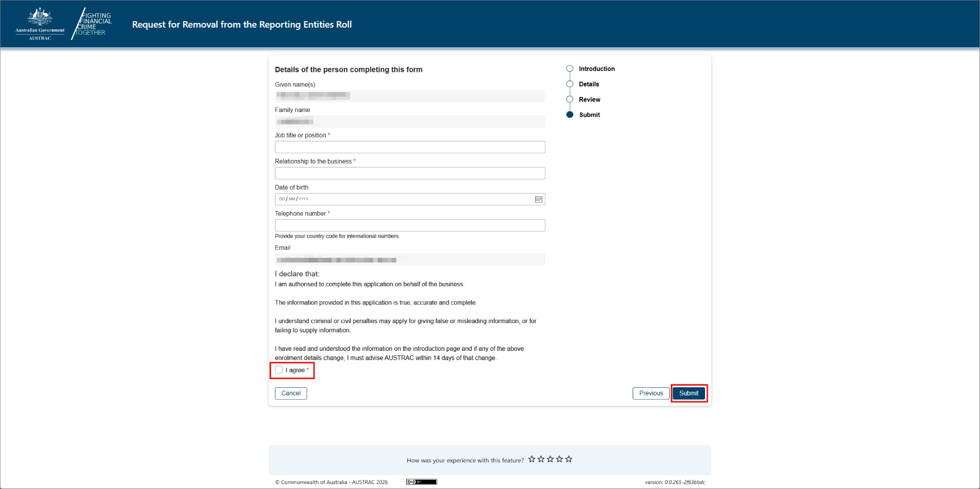The image size is (980, 489).
Task: Click the Australian Government AUSTRAC logo
Action: tap(40, 24)
